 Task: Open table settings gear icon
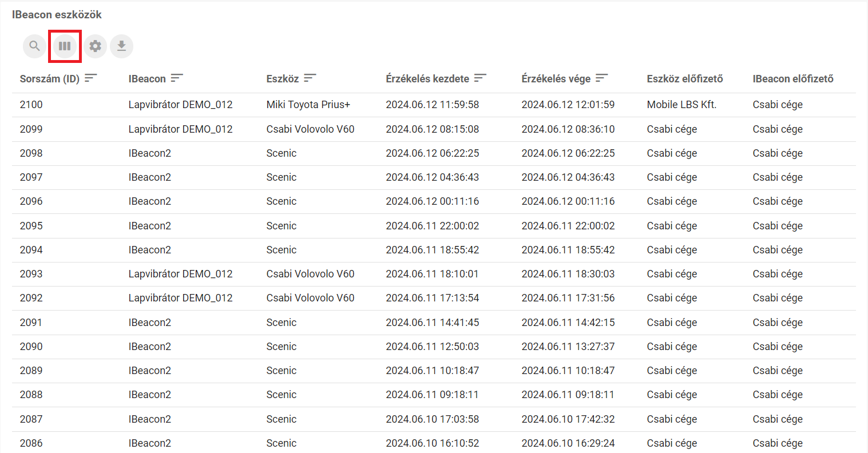pyautogui.click(x=95, y=46)
